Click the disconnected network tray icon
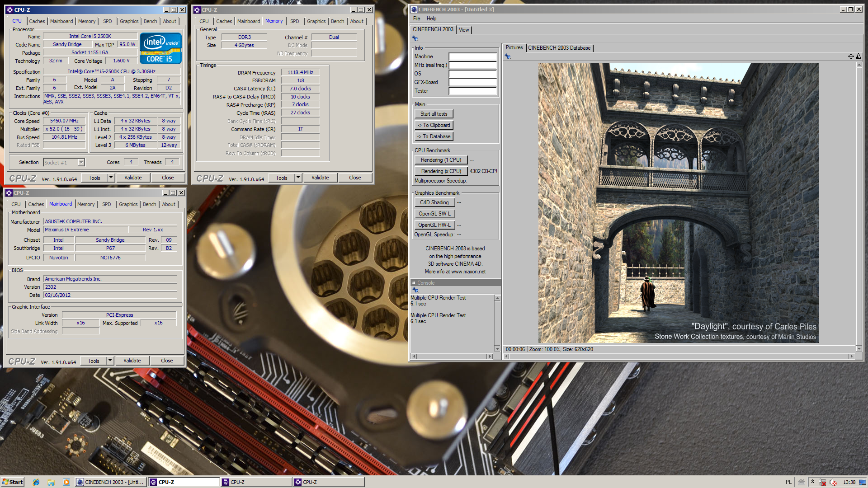Image resolution: width=868 pixels, height=488 pixels. pyautogui.click(x=822, y=482)
